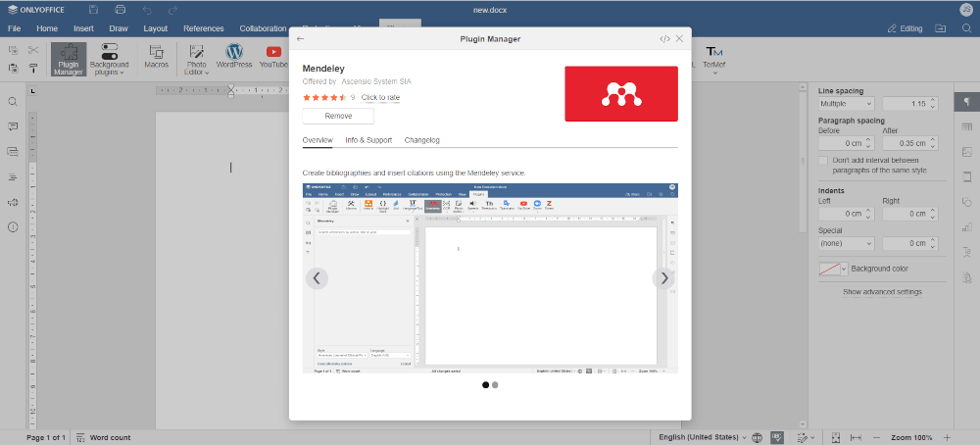Open the Chat sidebar panel
This screenshot has width=980, height=445.
coord(13,152)
